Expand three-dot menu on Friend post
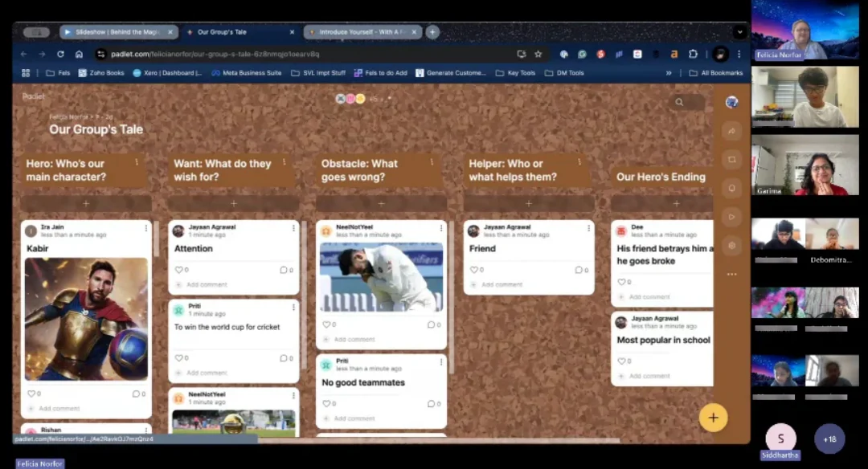This screenshot has width=868, height=469. pos(588,228)
